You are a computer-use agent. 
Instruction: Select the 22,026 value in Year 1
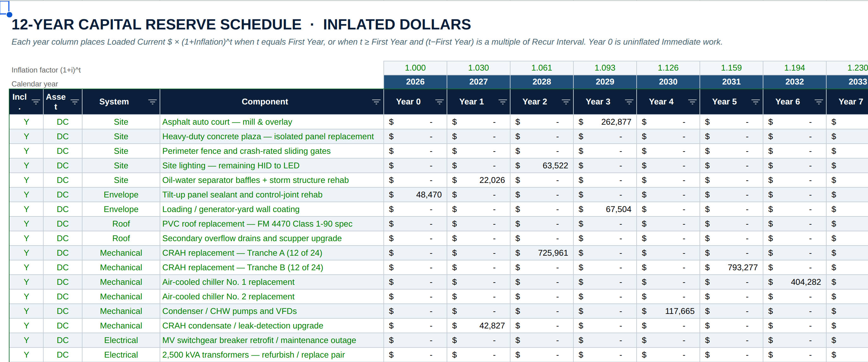click(479, 180)
